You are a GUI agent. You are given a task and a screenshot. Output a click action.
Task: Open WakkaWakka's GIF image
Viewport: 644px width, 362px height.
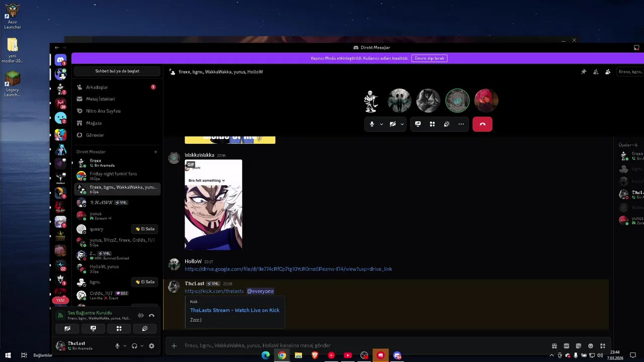click(x=213, y=205)
